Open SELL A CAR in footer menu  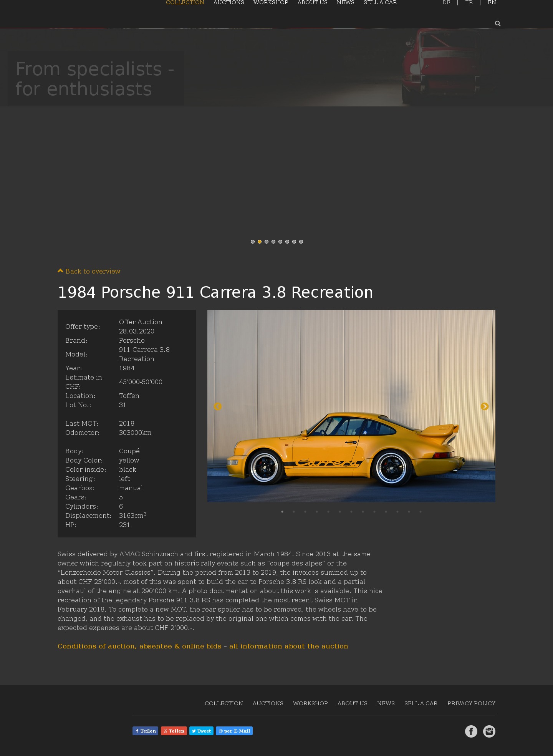pos(421,703)
